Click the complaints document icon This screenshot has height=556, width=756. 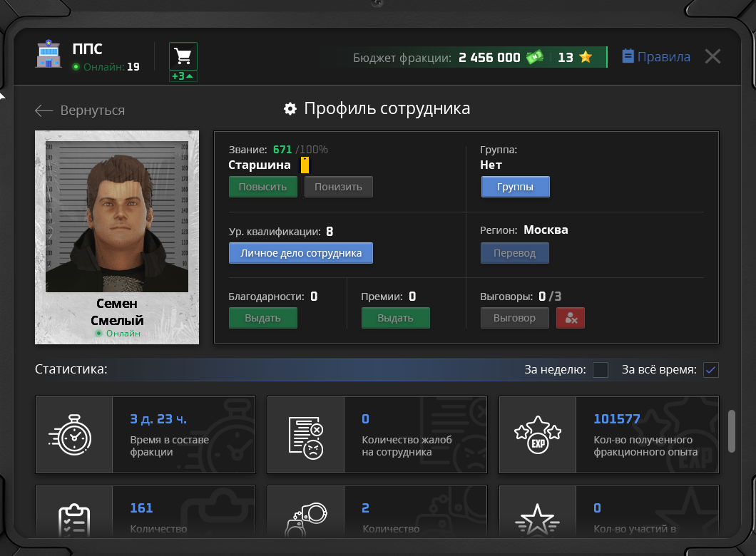(306, 435)
